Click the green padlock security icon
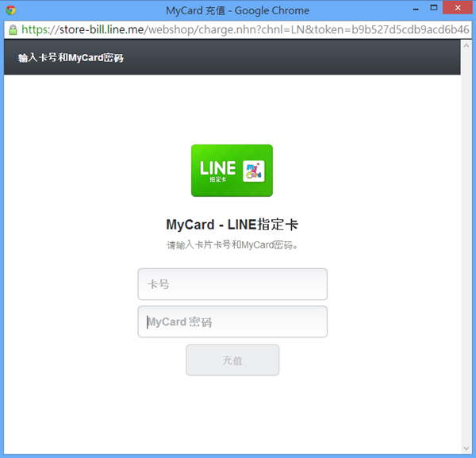476x458 pixels. pyautogui.click(x=13, y=29)
